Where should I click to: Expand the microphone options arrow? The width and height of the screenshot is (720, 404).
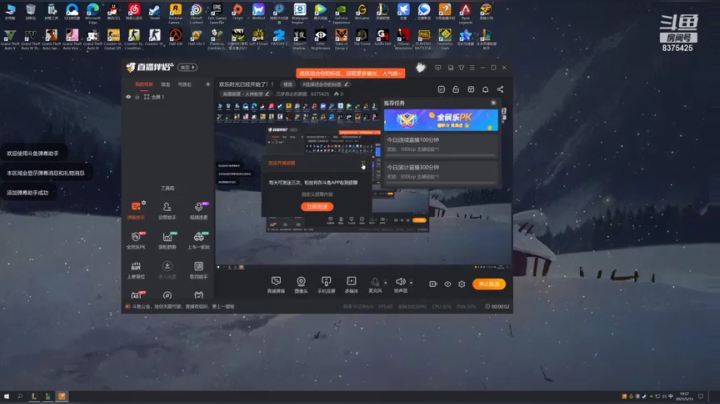[x=385, y=283]
